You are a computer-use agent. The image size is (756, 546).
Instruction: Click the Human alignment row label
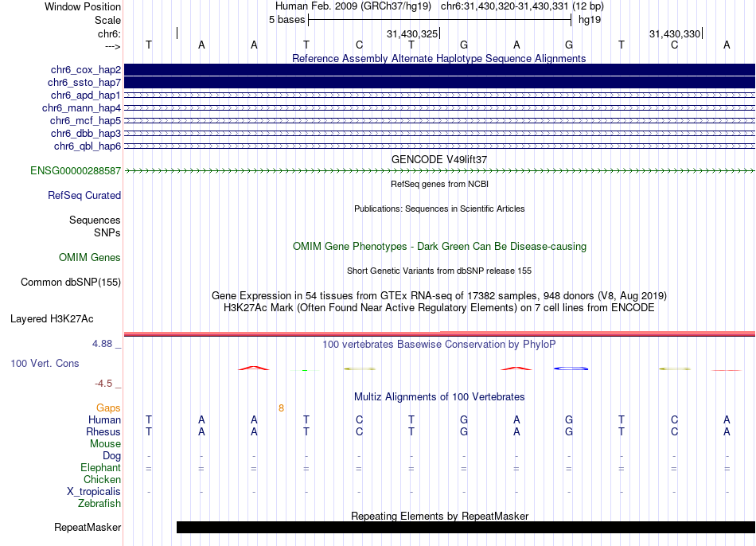(x=104, y=419)
